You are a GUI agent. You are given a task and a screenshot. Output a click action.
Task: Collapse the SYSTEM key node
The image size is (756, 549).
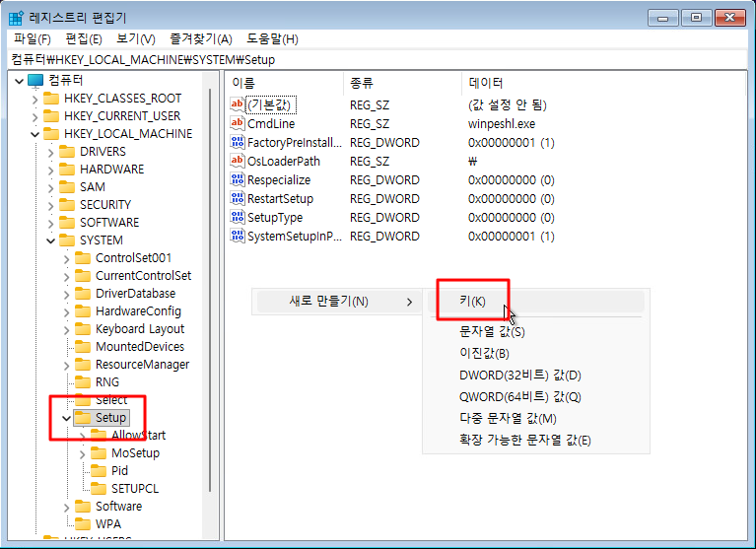pos(50,240)
